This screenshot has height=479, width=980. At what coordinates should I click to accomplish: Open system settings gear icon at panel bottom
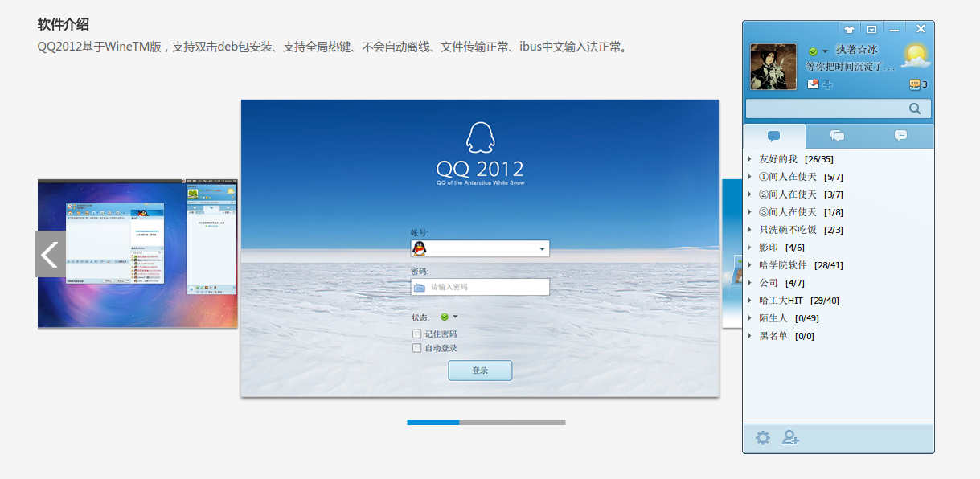point(762,438)
